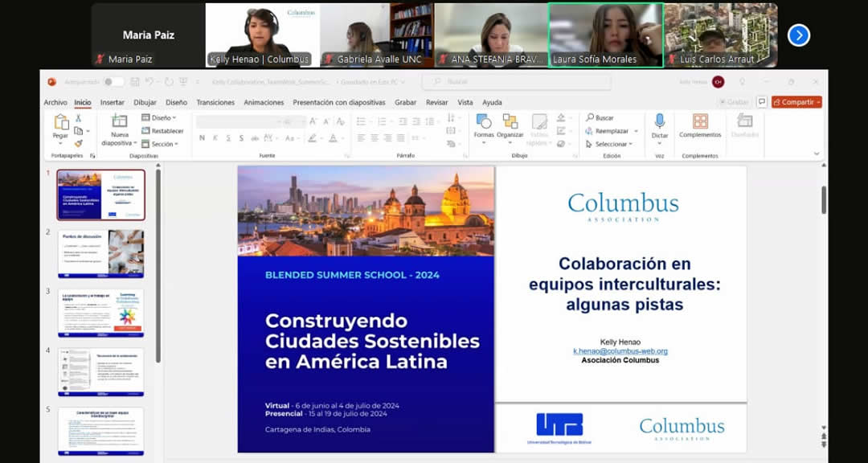Toggle the Autoguardado switch
The image size is (868, 463).
click(113, 82)
